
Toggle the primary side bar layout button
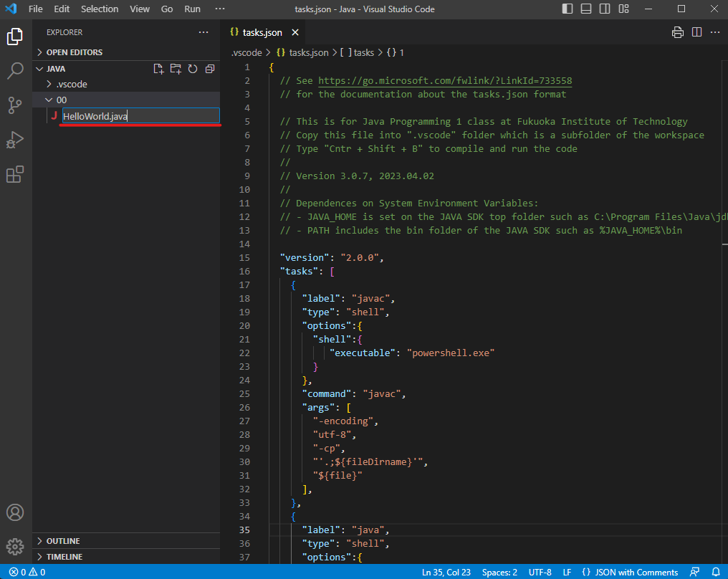click(x=567, y=9)
